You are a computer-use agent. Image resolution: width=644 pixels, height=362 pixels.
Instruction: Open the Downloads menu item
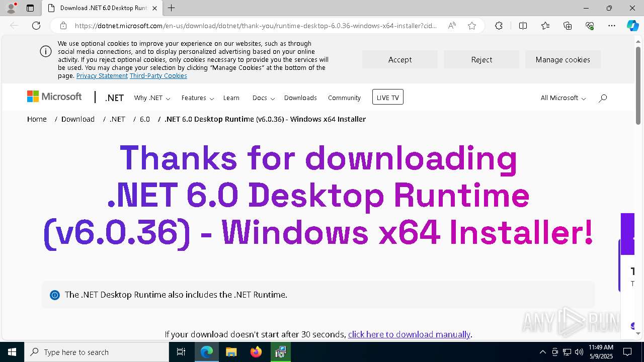300,98
